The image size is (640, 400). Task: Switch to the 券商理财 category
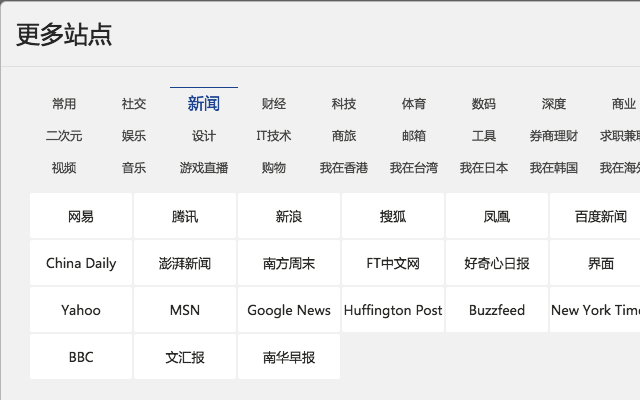point(554,136)
